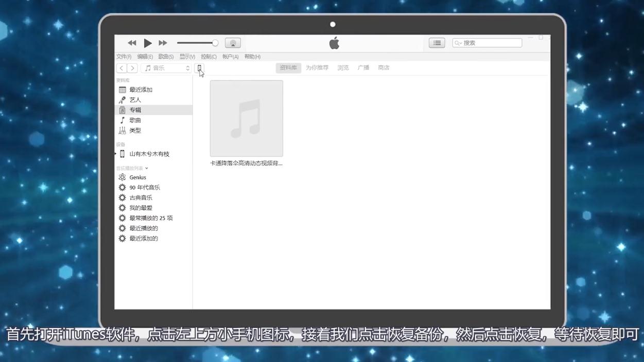Click the 搜索 search field
644x362 pixels.
[x=487, y=43]
